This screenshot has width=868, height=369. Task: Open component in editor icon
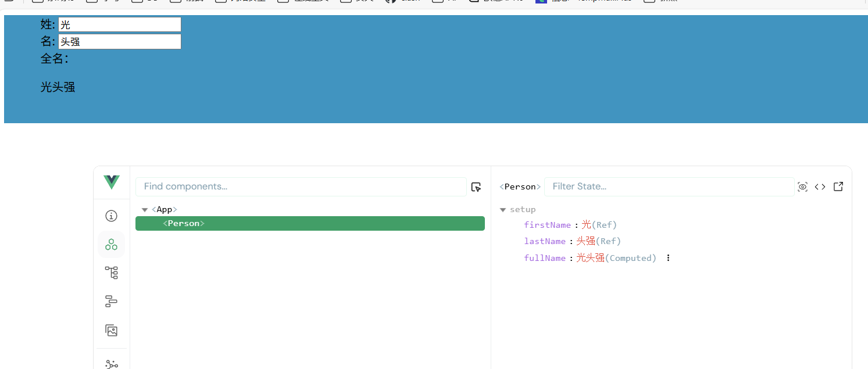click(x=838, y=187)
